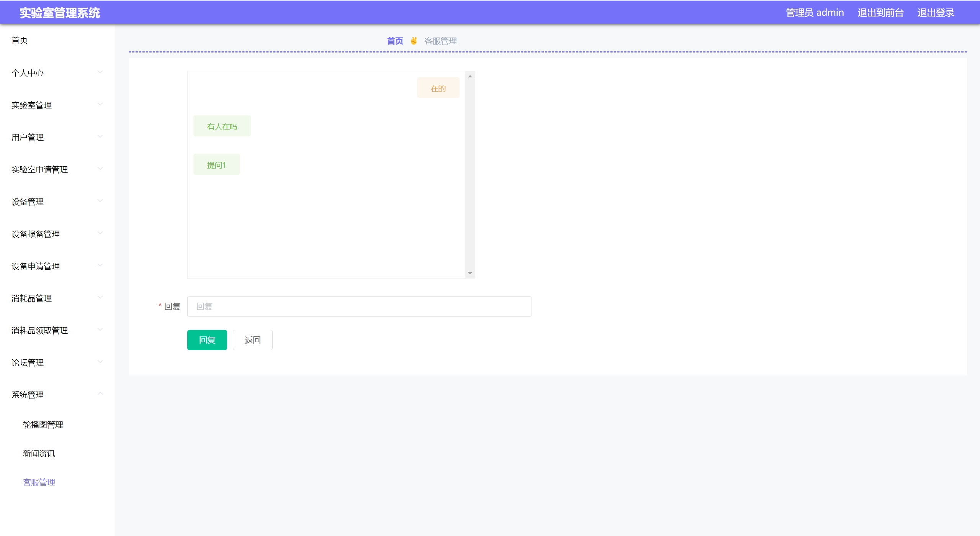Image resolution: width=980 pixels, height=536 pixels.
Task: Expand the 用户管理 dropdown arrow
Action: pos(100,137)
